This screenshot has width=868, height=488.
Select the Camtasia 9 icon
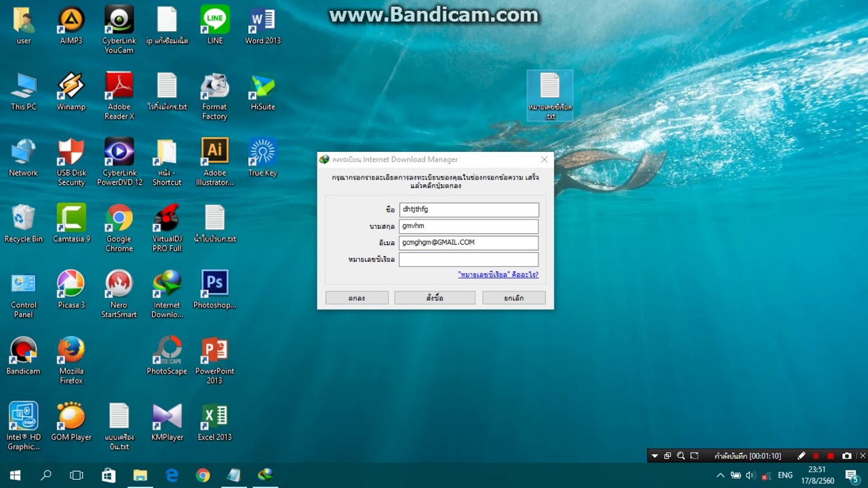click(x=71, y=224)
